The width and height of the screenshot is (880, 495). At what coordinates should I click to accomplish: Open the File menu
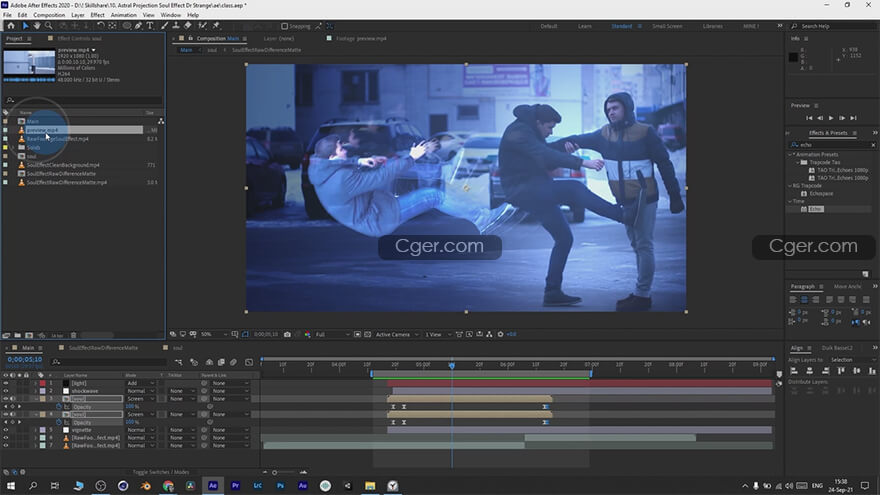pyautogui.click(x=7, y=15)
